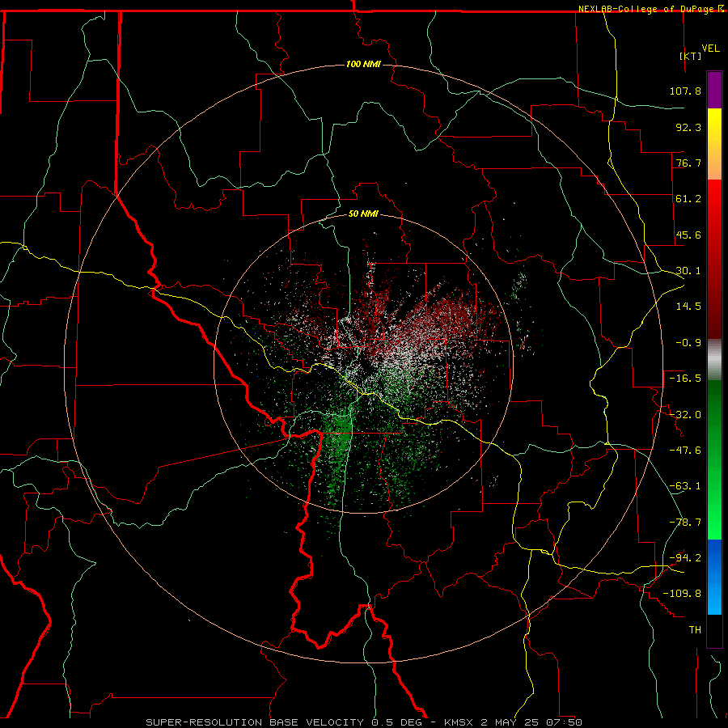Click the KMSX radar site identifier
The height and width of the screenshot is (728, 728).
(460, 722)
